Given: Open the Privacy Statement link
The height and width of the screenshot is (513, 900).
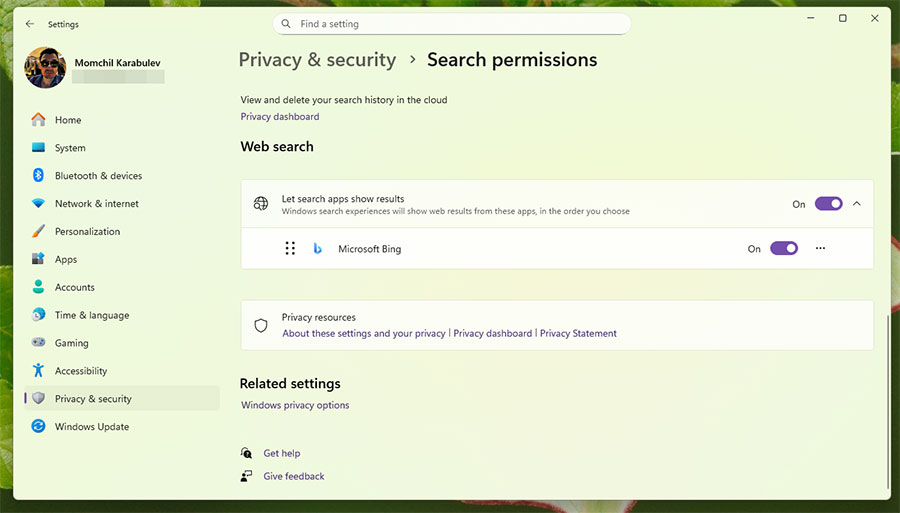Looking at the screenshot, I should tap(578, 334).
